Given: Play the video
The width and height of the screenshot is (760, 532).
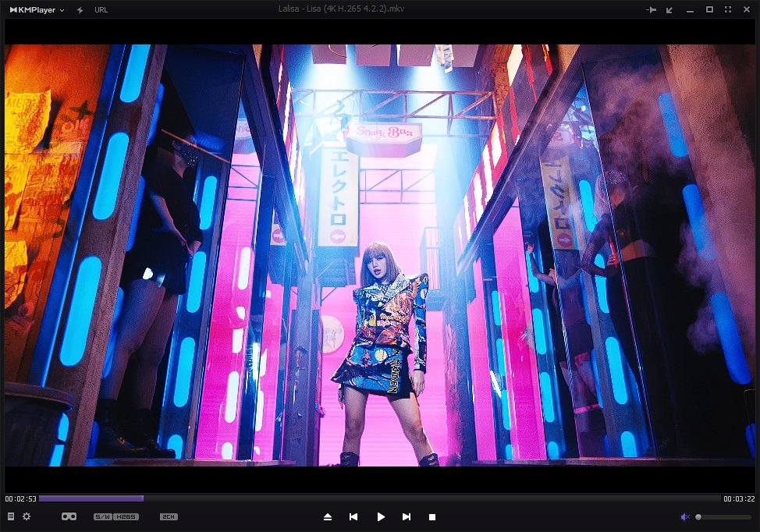Looking at the screenshot, I should pyautogui.click(x=381, y=517).
